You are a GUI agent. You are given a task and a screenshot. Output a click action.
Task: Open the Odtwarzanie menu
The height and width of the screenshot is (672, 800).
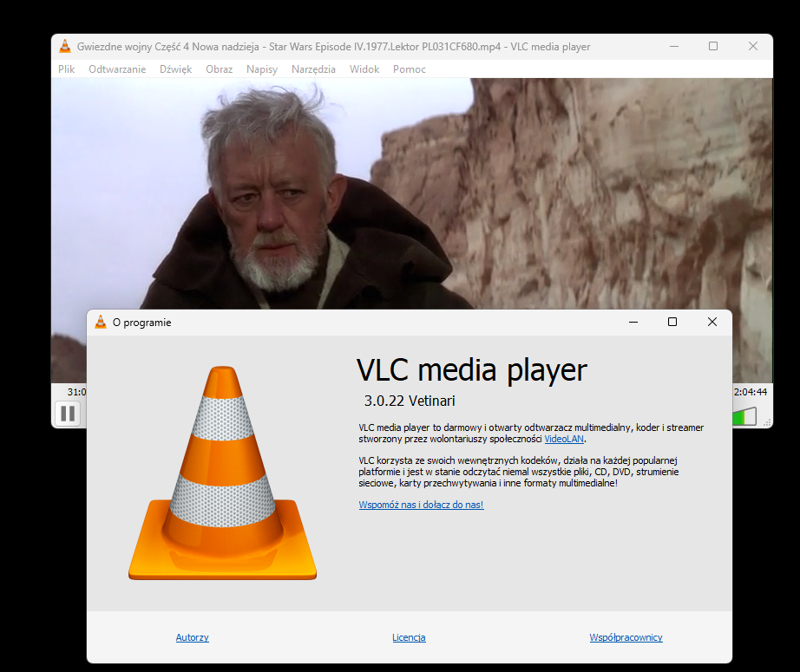click(x=117, y=69)
